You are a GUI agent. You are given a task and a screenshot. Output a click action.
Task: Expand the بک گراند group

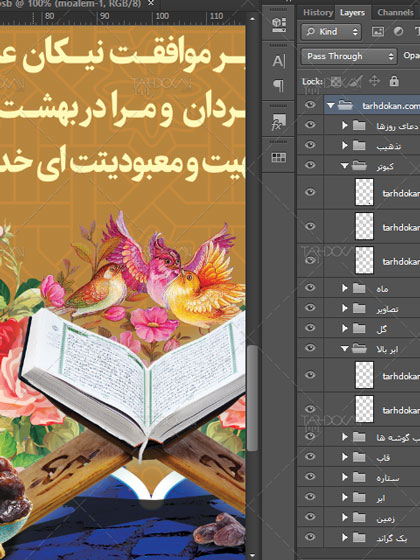[345, 537]
